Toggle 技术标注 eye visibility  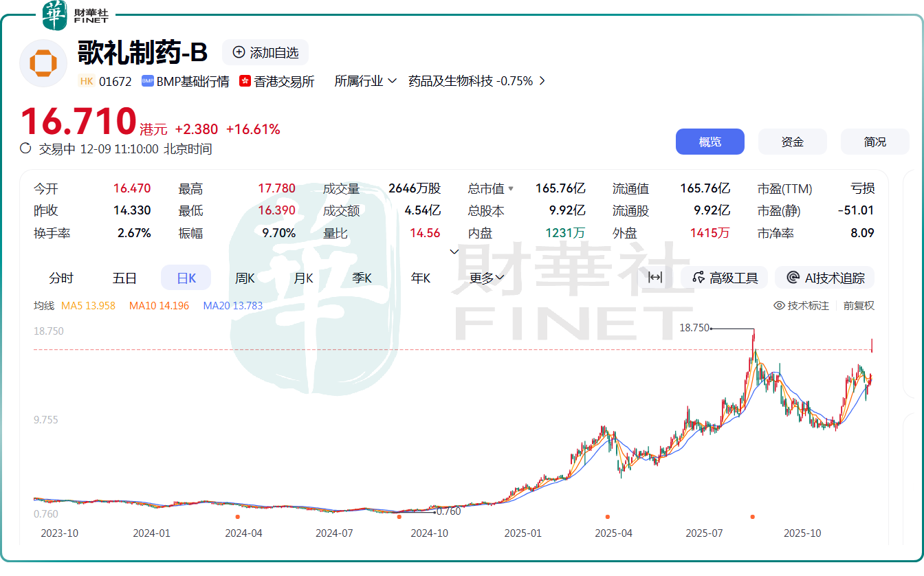point(780,306)
